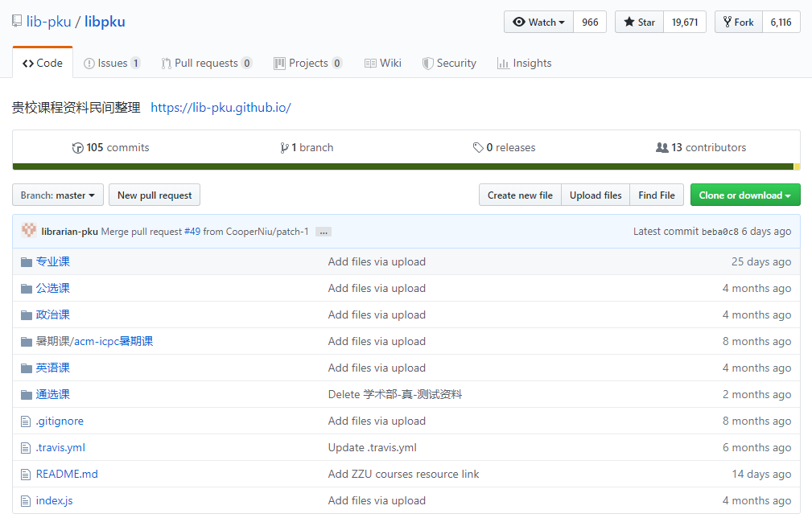
Task: Expand the commit message ellipsis button
Action: (323, 231)
